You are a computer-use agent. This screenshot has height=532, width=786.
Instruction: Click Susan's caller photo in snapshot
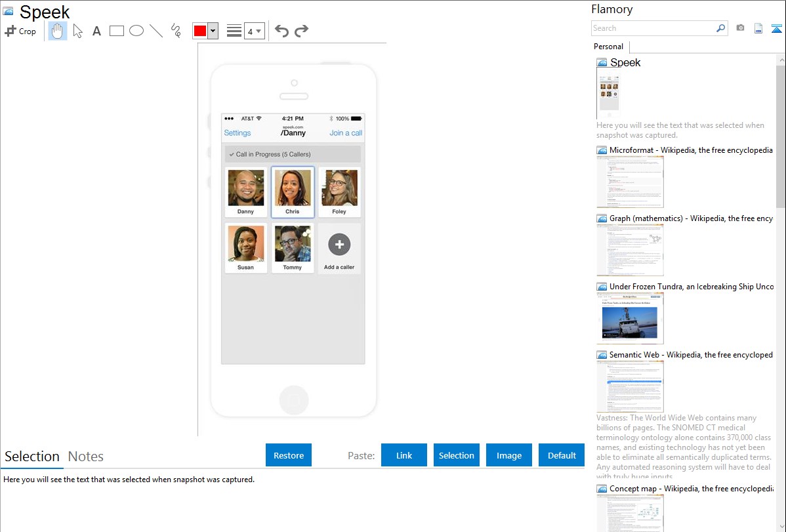pyautogui.click(x=245, y=243)
